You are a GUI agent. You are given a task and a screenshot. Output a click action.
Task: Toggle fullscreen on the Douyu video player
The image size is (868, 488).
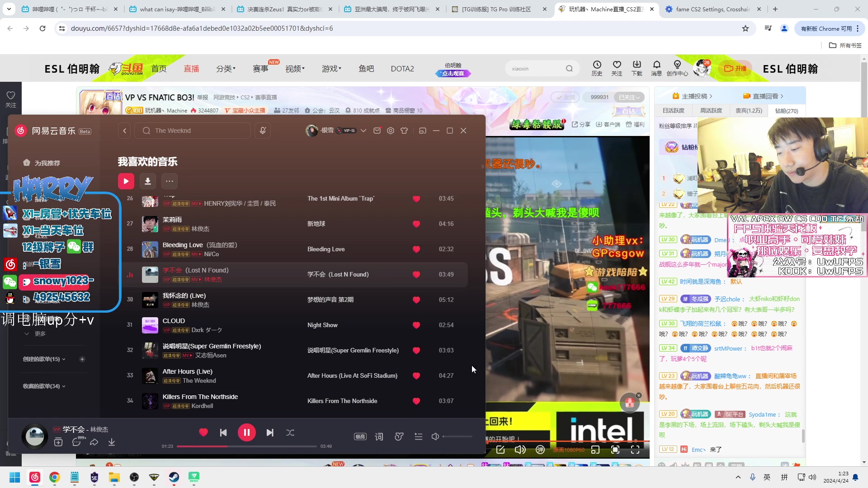[x=635, y=450]
